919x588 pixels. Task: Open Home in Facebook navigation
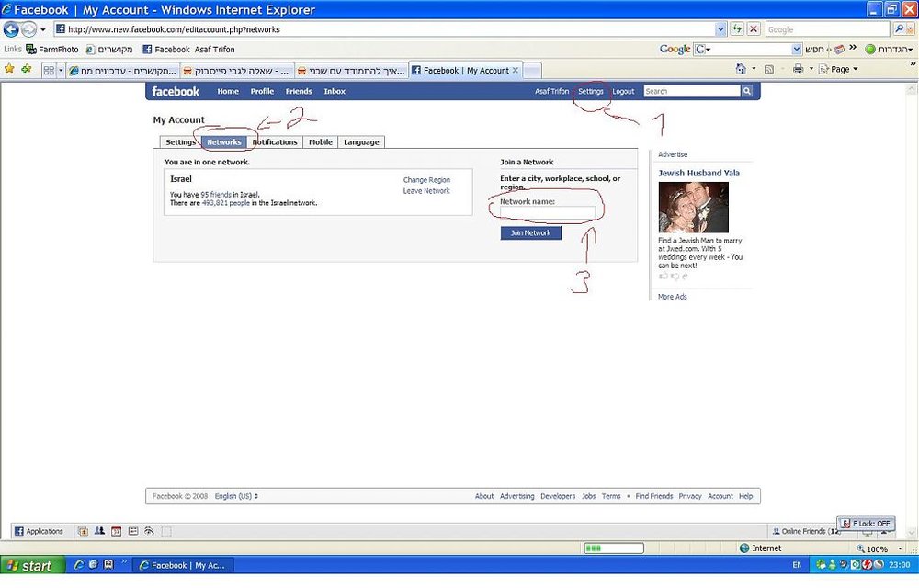pyautogui.click(x=227, y=91)
